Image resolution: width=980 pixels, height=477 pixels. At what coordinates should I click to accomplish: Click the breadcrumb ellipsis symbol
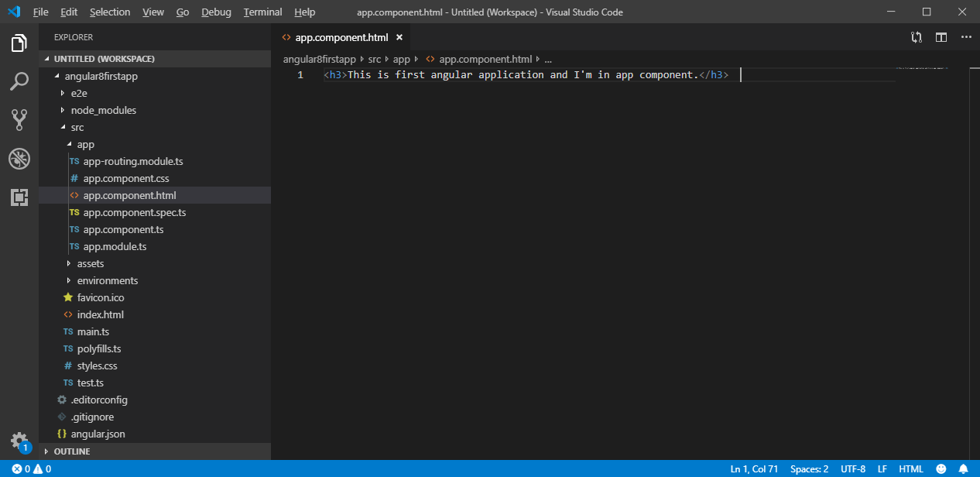(x=548, y=60)
